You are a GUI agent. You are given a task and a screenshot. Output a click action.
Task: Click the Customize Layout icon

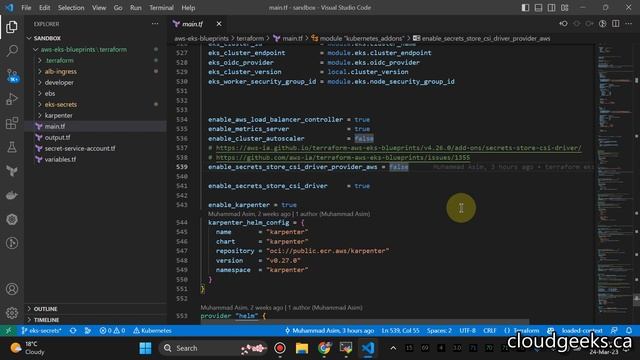pos(564,7)
